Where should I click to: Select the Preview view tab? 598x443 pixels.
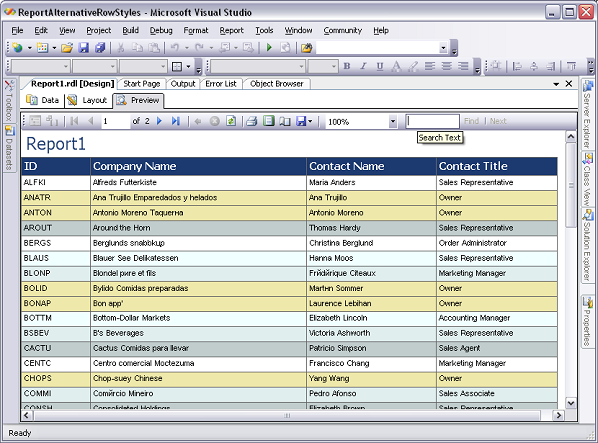138,100
